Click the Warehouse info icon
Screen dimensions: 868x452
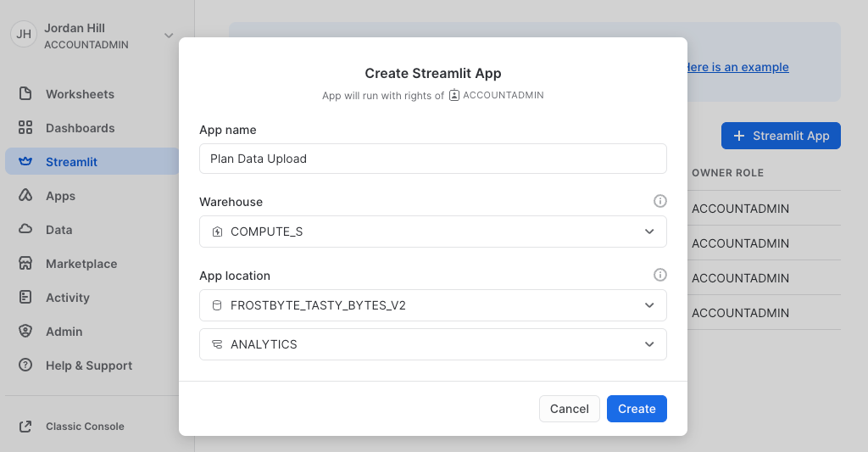(660, 202)
